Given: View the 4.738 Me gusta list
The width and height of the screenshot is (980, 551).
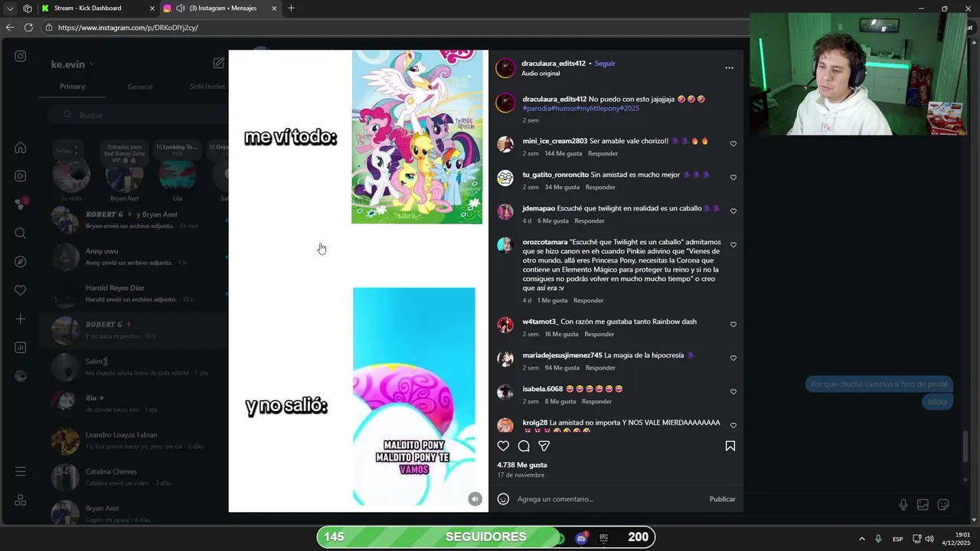Looking at the screenshot, I should (522, 465).
